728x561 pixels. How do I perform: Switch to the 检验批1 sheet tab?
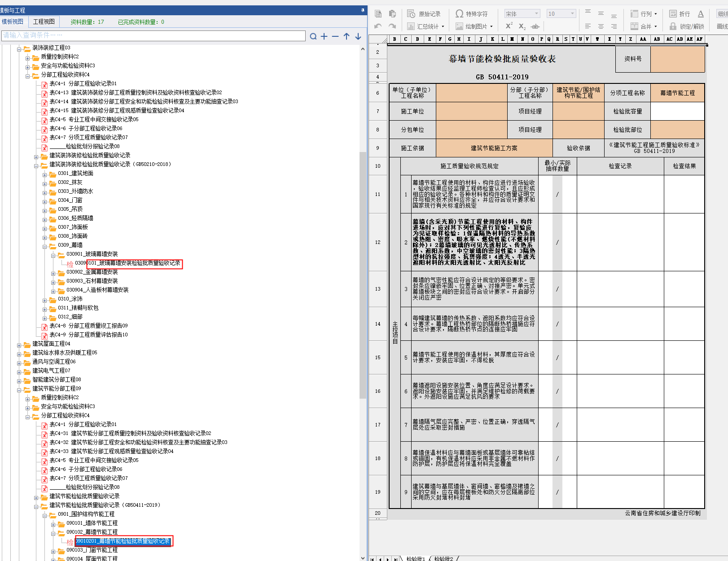416,558
